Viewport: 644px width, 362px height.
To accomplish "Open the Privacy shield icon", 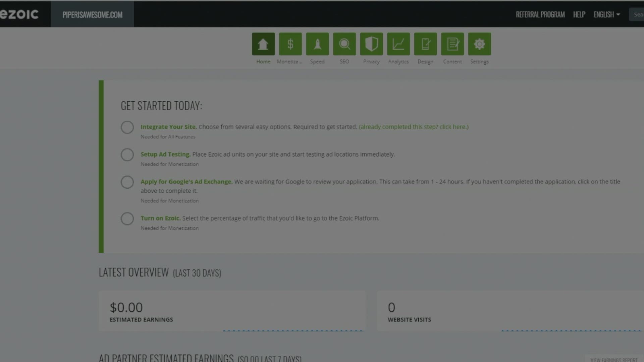I will pyautogui.click(x=371, y=44).
